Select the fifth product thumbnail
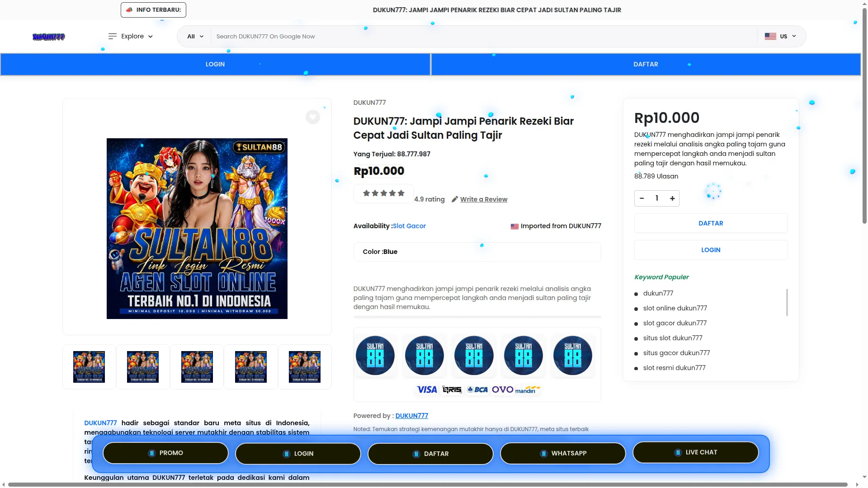 (305, 367)
